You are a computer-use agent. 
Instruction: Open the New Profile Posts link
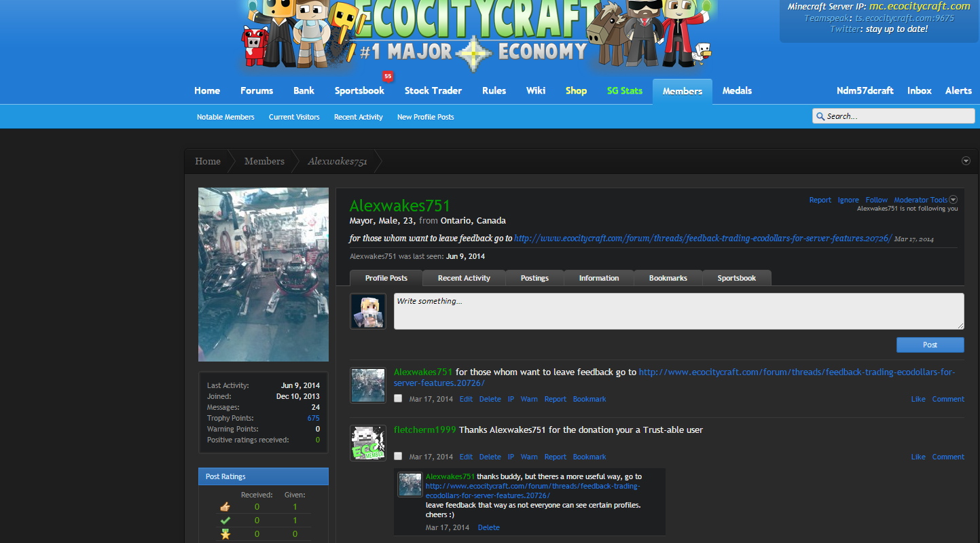(426, 117)
